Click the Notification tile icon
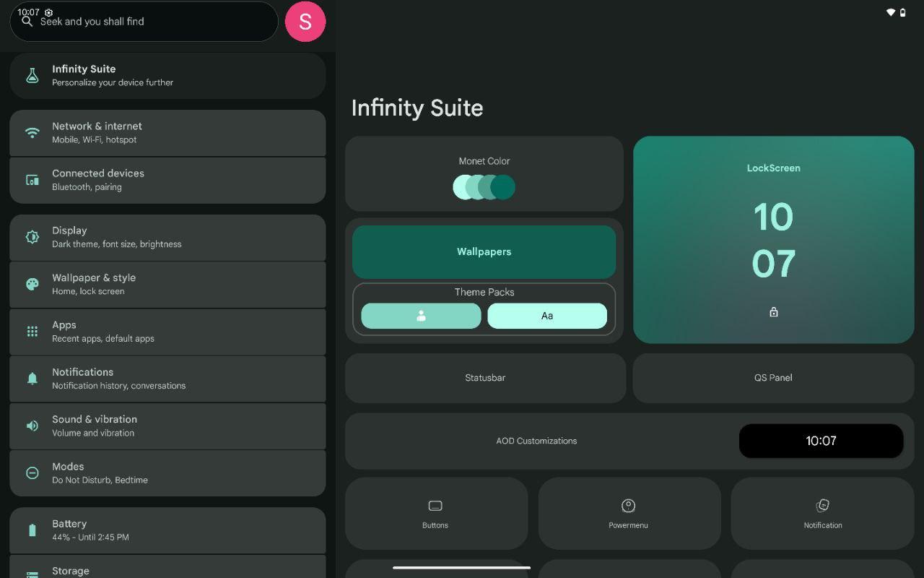This screenshot has width=924, height=578. [822, 506]
